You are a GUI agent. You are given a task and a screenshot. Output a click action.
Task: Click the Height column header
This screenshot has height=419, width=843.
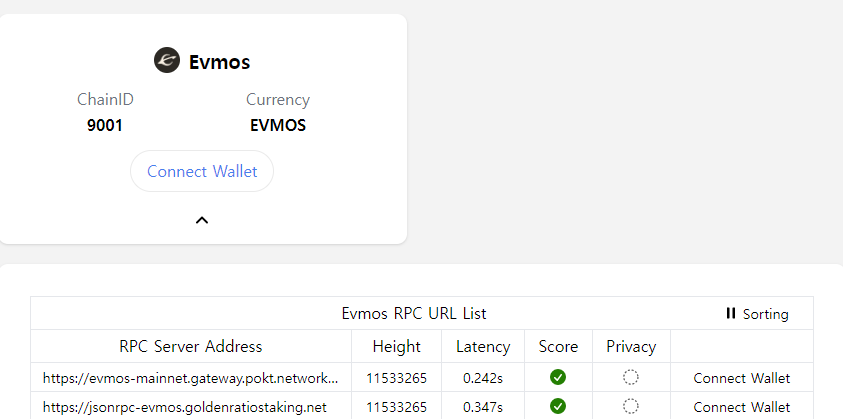[397, 346]
